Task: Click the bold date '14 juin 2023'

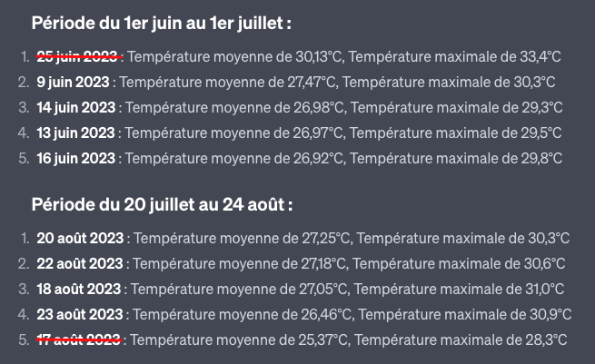Action: pyautogui.click(x=76, y=108)
